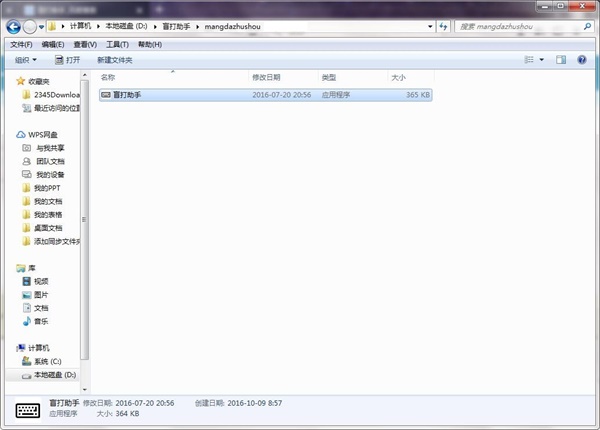Open the 我的文档 folder
The image size is (600, 430).
pyautogui.click(x=42, y=202)
